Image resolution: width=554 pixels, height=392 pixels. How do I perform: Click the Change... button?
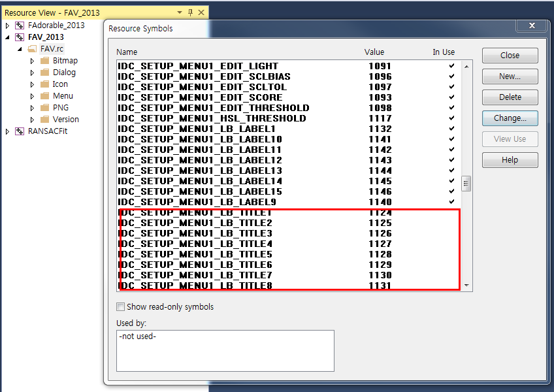(x=510, y=118)
